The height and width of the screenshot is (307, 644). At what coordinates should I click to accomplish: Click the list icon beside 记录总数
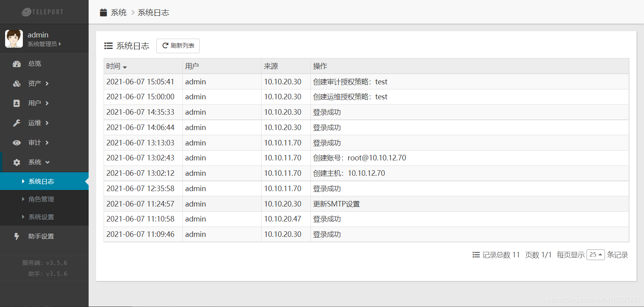click(x=476, y=255)
